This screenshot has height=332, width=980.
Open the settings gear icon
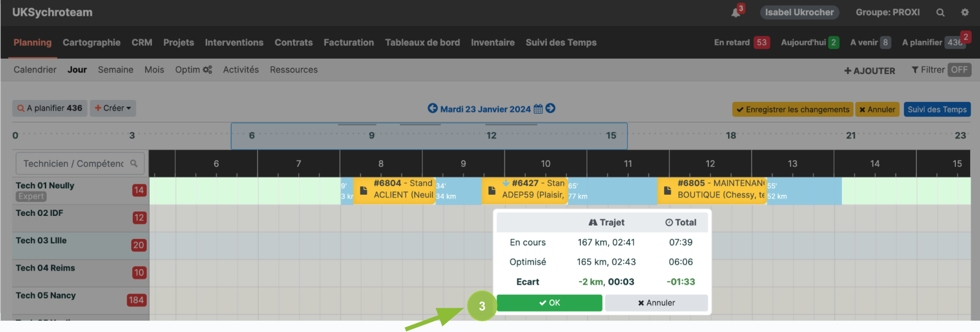point(965,13)
